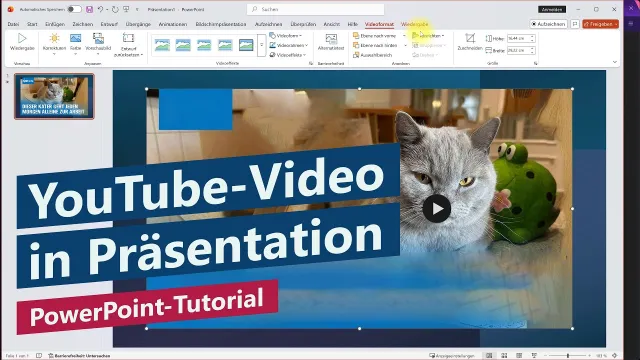Click Barrierefreiheit: Untersuchen in status bar

(x=79, y=356)
